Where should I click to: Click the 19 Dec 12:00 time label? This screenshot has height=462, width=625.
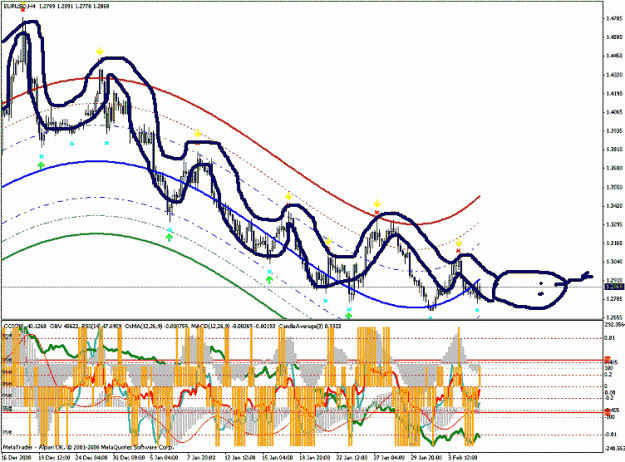tap(55, 457)
